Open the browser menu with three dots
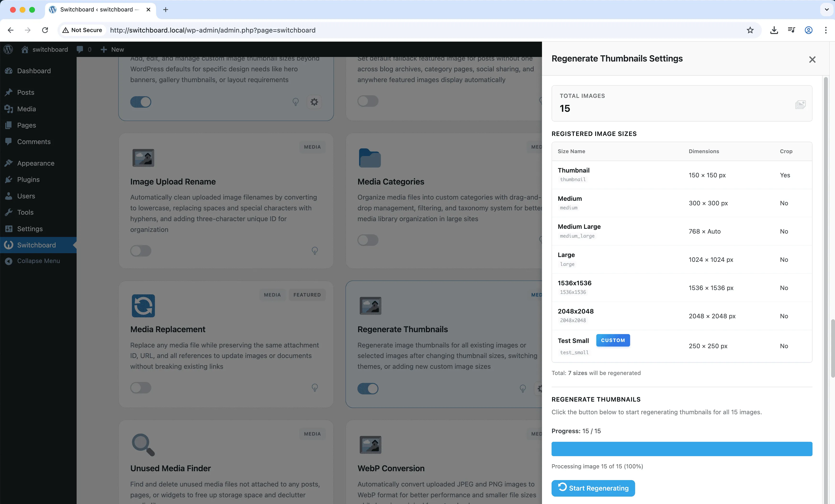835x504 pixels. coord(826,30)
